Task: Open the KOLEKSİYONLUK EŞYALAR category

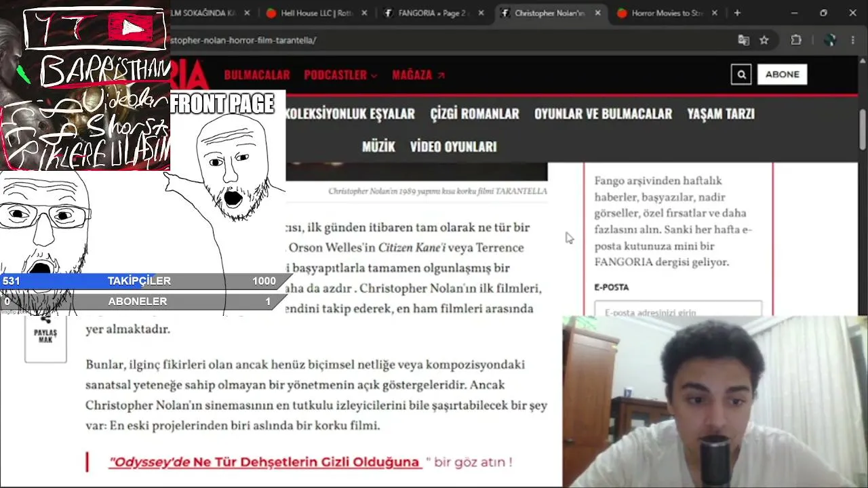Action: coord(349,114)
